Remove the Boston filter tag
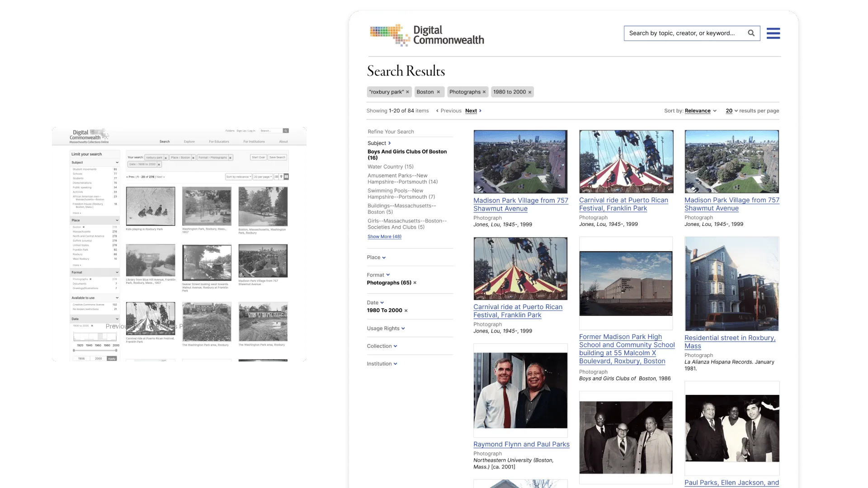Viewport: 868px width, 488px height. pos(438,92)
